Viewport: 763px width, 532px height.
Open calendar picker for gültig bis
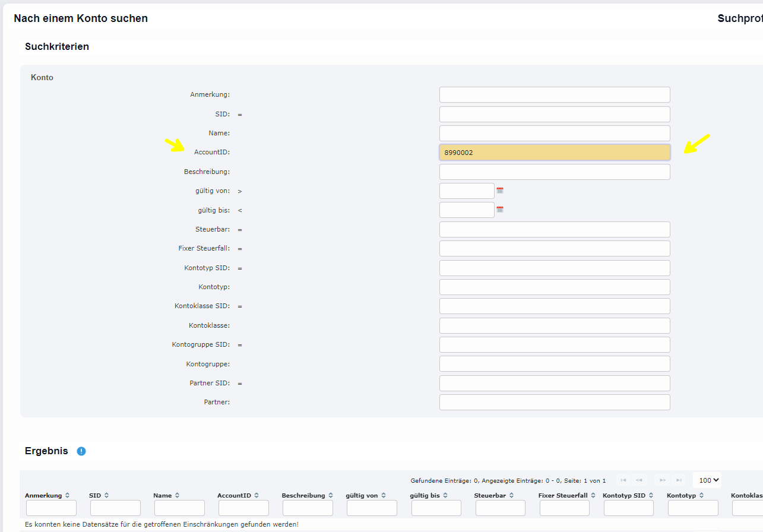pos(500,210)
